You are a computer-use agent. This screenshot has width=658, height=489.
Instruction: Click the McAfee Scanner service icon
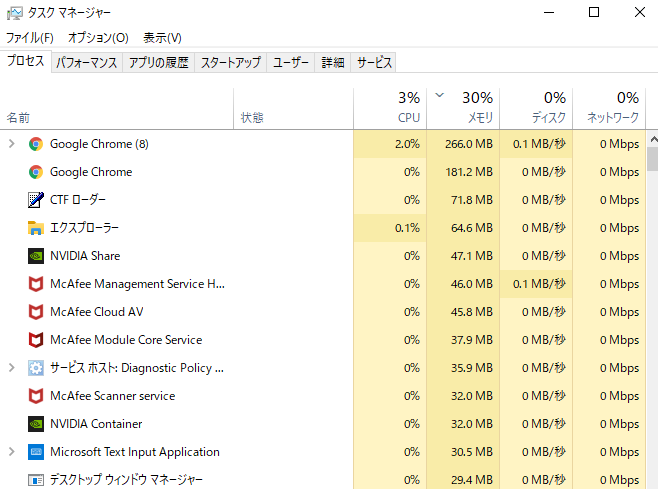pos(36,396)
